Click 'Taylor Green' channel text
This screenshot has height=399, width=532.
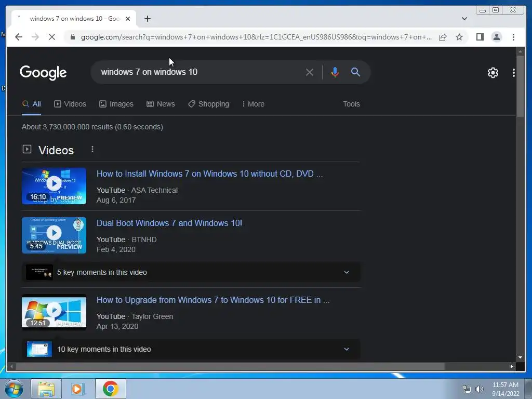tap(152, 316)
